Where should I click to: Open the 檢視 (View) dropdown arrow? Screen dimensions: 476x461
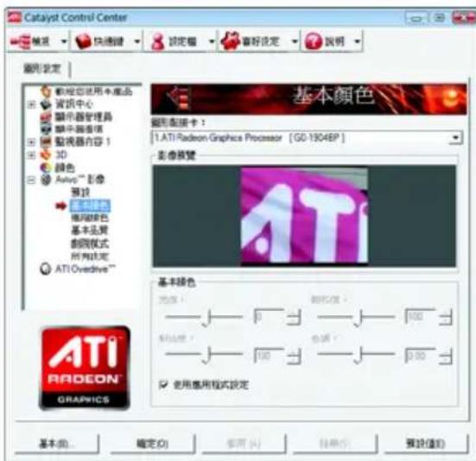coord(63,41)
